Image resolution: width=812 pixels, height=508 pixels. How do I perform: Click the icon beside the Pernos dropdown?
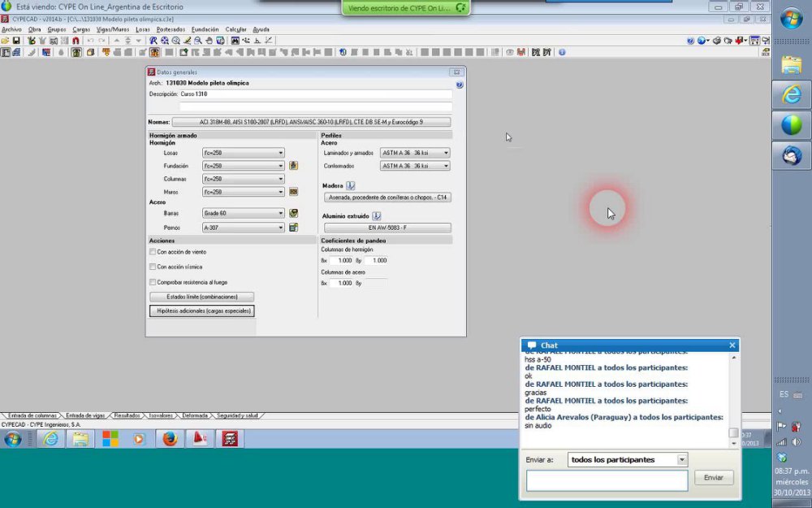point(294,228)
